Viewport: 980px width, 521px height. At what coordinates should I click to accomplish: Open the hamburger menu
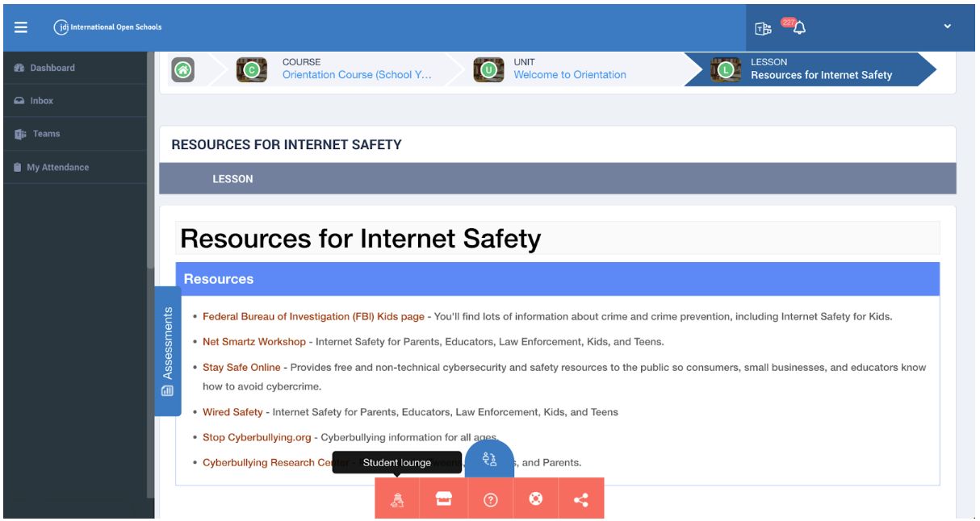pyautogui.click(x=21, y=27)
